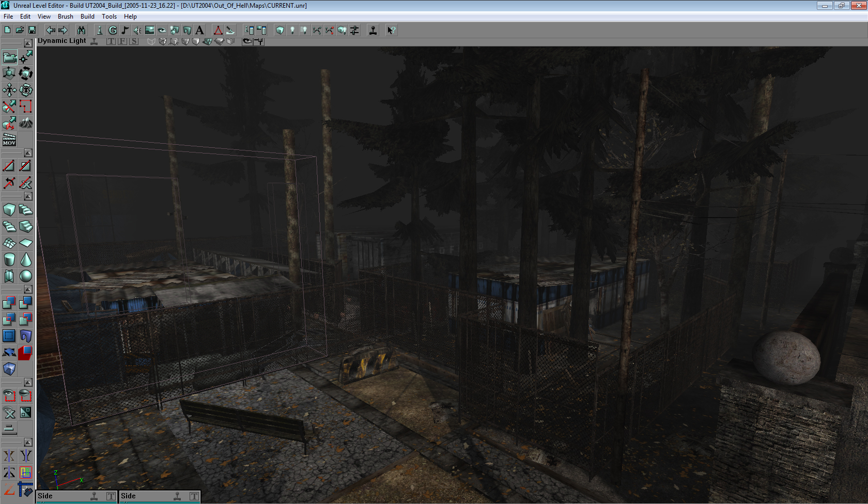868x504 pixels.
Task: Open the Brush menu
Action: tap(65, 17)
